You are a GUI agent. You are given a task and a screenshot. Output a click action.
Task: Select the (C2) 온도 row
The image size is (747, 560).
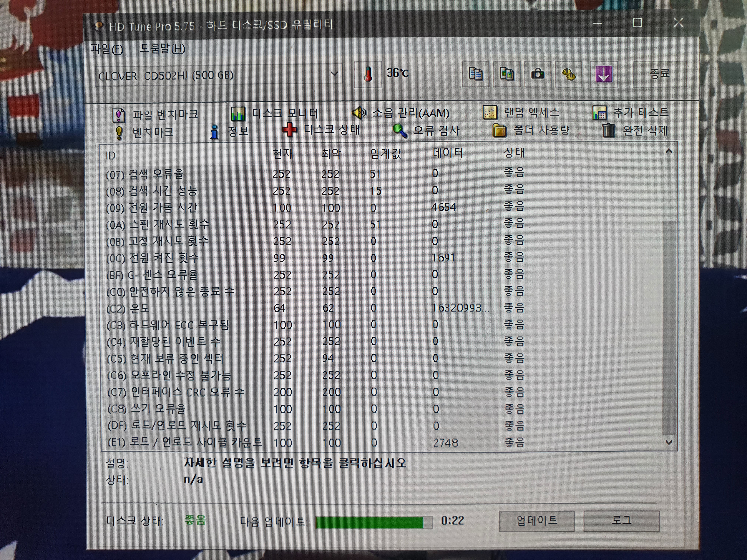click(x=316, y=308)
